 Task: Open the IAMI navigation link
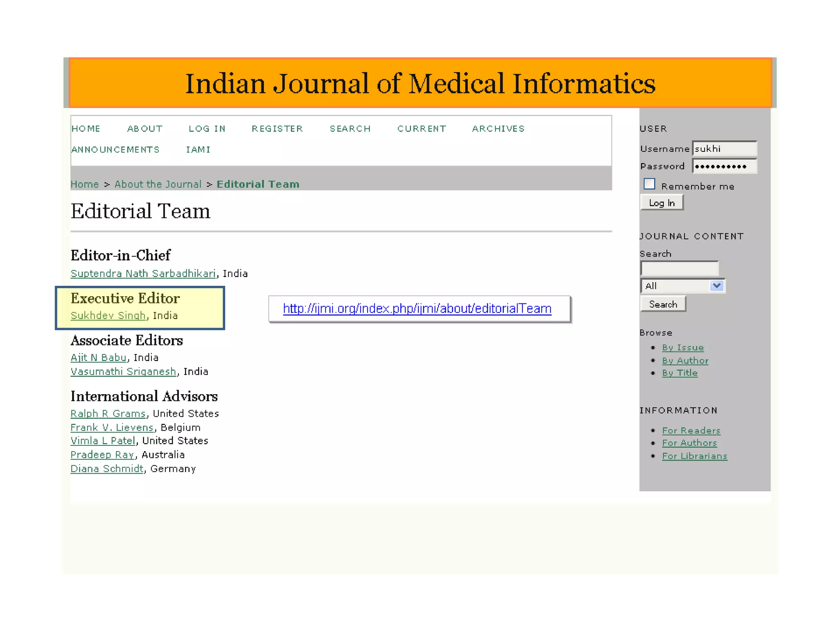(198, 150)
